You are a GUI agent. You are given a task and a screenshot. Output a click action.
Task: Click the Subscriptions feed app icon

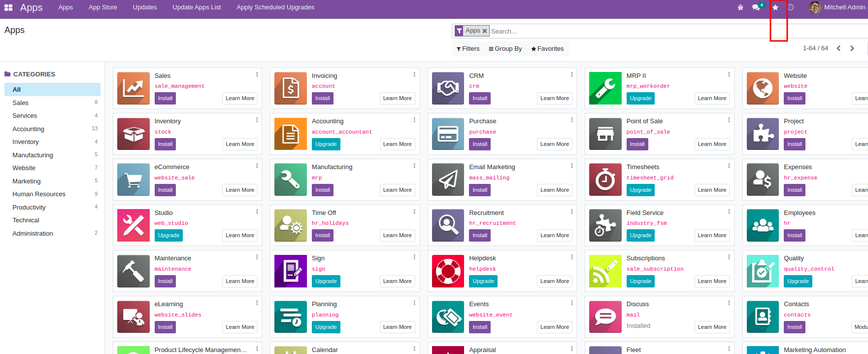coord(605,271)
